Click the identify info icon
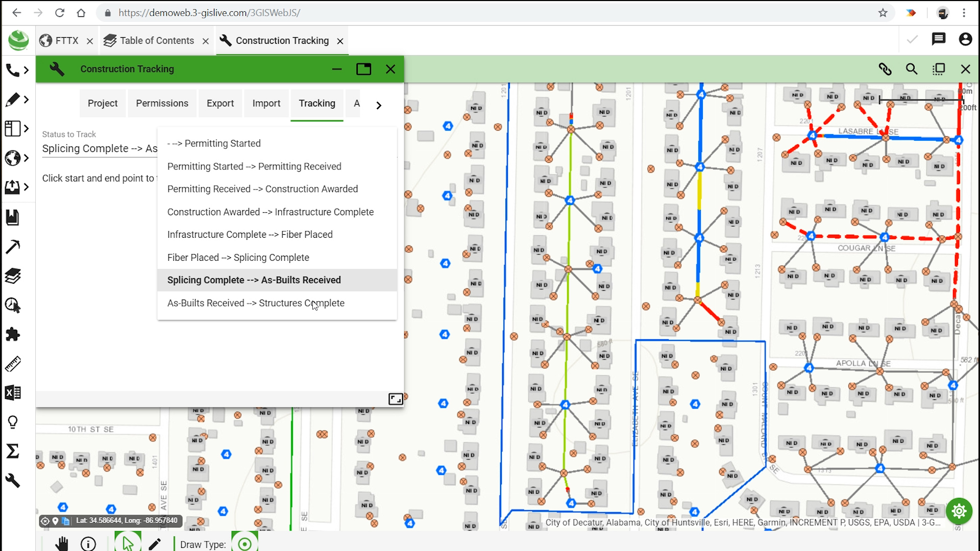Image resolution: width=980 pixels, height=551 pixels. (x=88, y=544)
